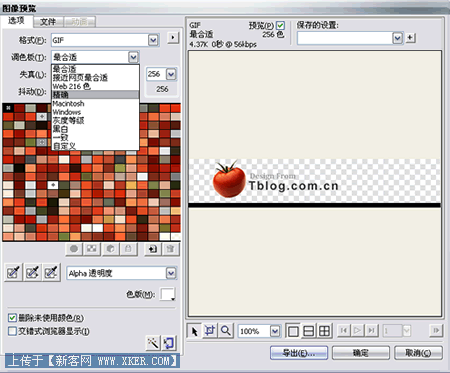This screenshot has height=373, width=450.
Task: Click the 导出(E)... button
Action: coord(299,353)
